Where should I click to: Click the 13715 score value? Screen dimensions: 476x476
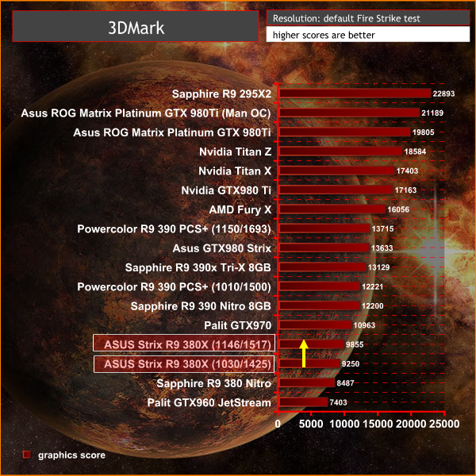coord(382,229)
